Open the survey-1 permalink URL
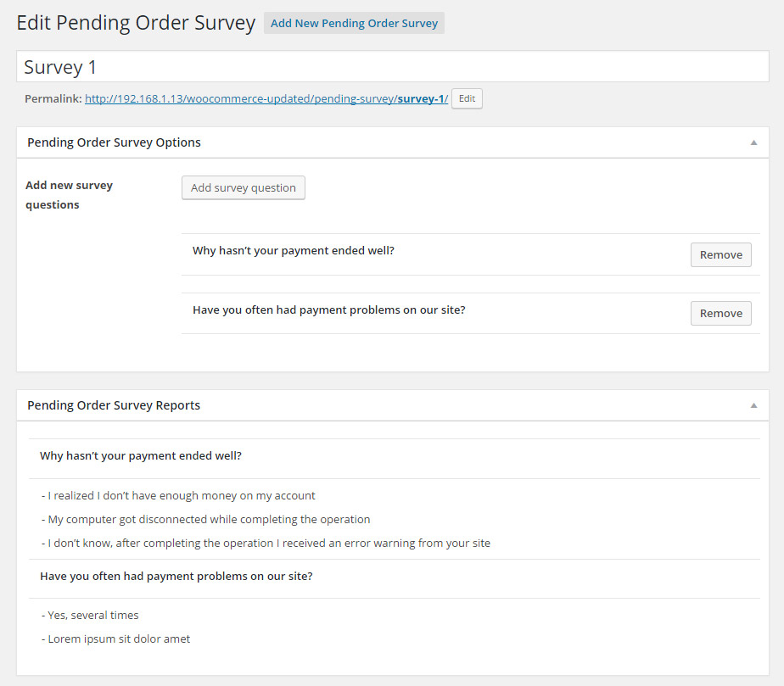 [266, 99]
